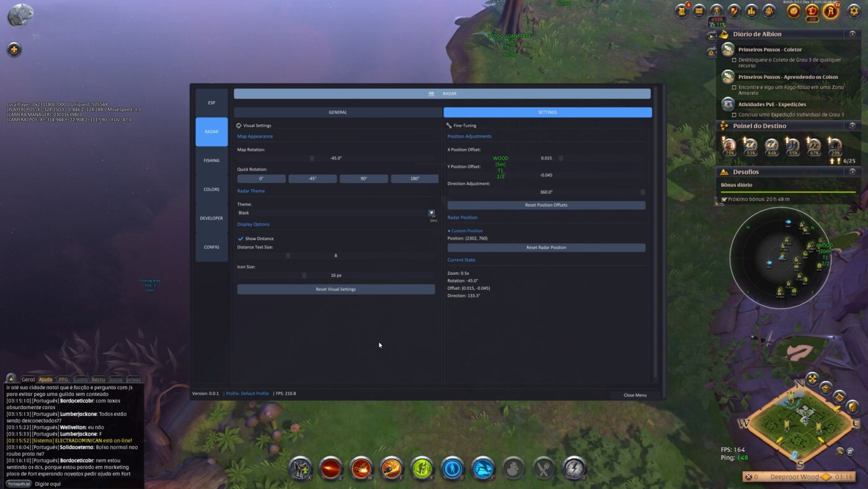Switch to the GENERAL tab
The height and width of the screenshot is (489, 868).
tap(337, 112)
